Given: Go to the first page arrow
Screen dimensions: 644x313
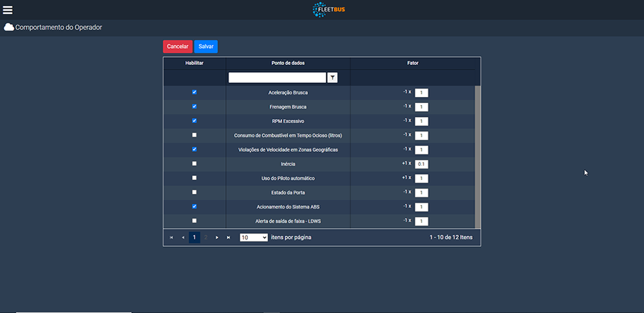Looking at the screenshot, I should (172, 237).
